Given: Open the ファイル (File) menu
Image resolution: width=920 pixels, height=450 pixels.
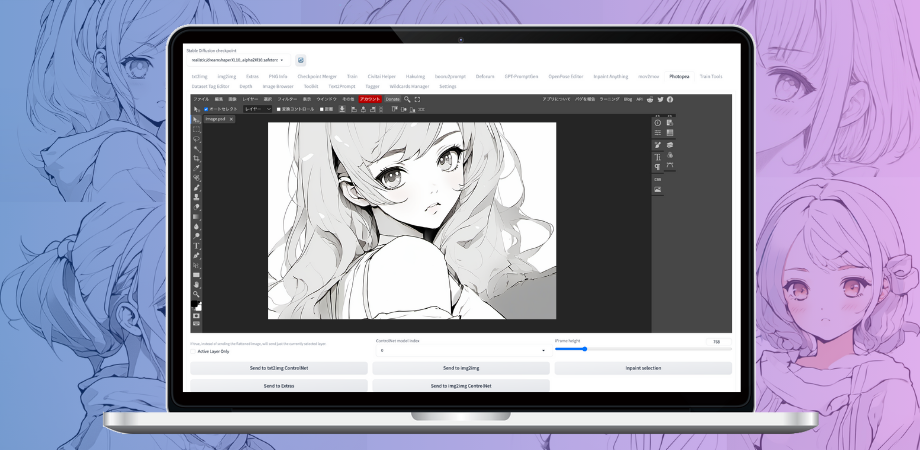Looking at the screenshot, I should click(x=201, y=99).
